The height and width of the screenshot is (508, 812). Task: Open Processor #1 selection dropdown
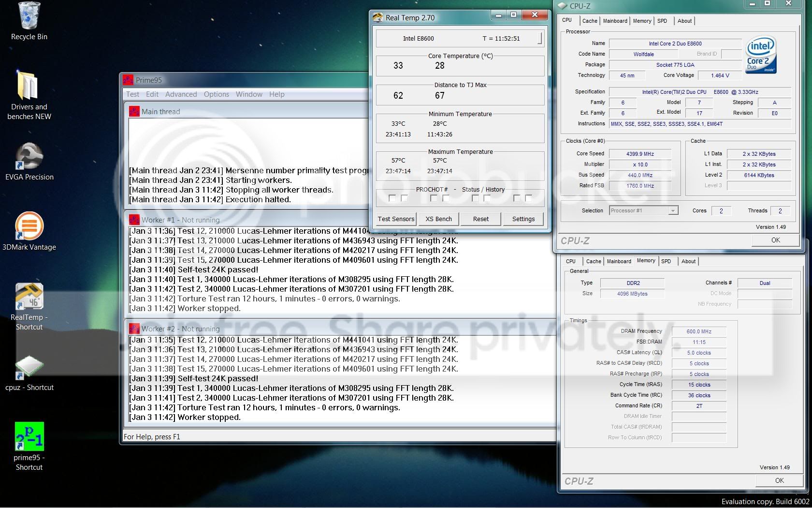(643, 210)
